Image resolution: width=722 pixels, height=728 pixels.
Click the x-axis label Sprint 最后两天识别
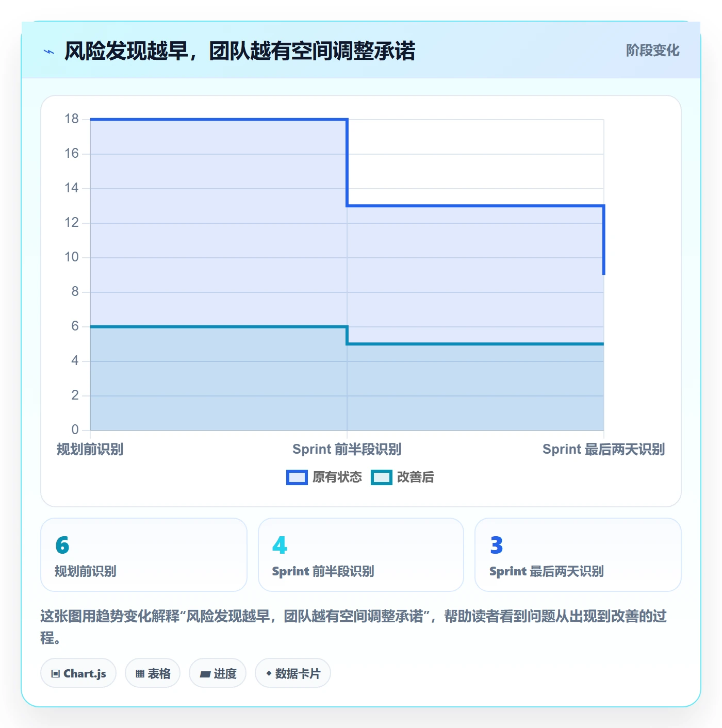[x=603, y=450]
